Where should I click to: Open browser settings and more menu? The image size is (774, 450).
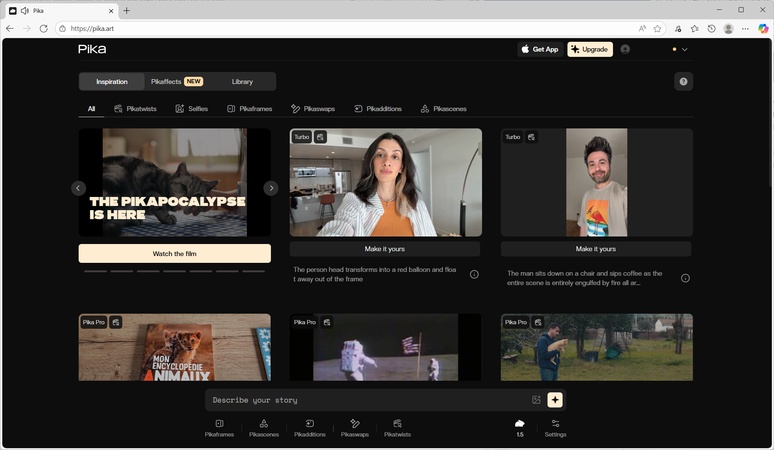[745, 29]
